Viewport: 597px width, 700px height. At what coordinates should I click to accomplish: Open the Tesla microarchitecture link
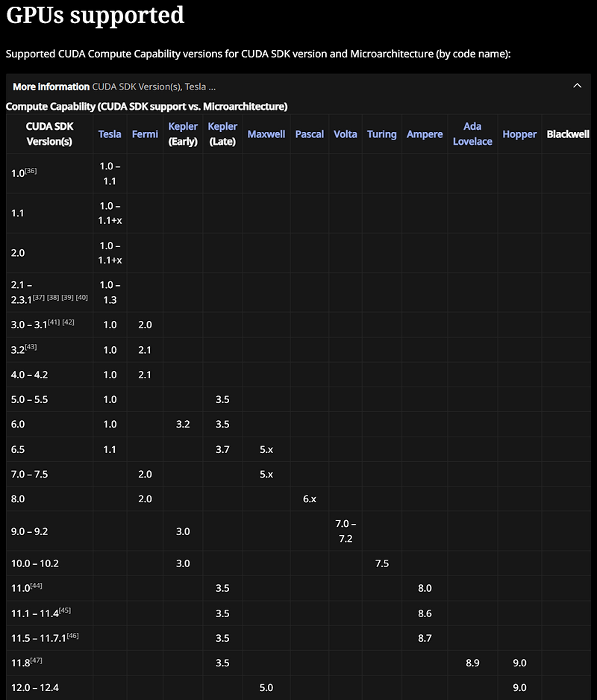(x=110, y=134)
